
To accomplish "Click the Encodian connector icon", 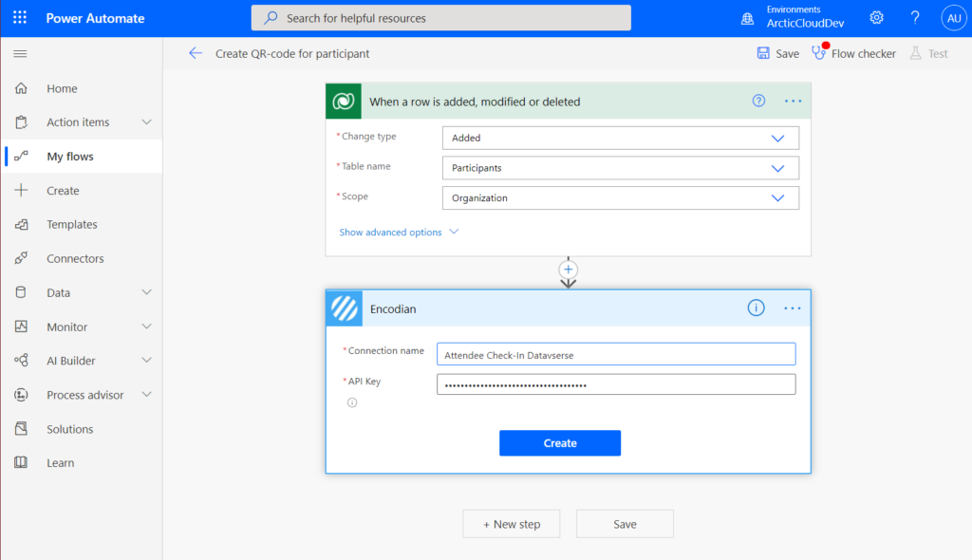I will click(344, 308).
